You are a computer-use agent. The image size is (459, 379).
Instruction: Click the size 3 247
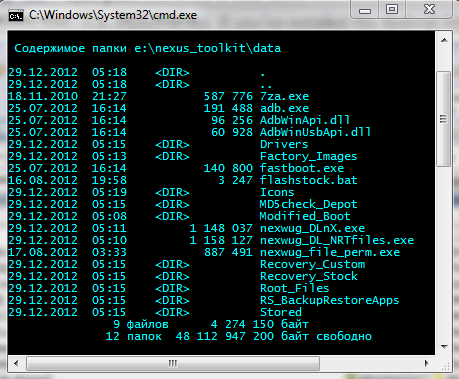point(235,180)
